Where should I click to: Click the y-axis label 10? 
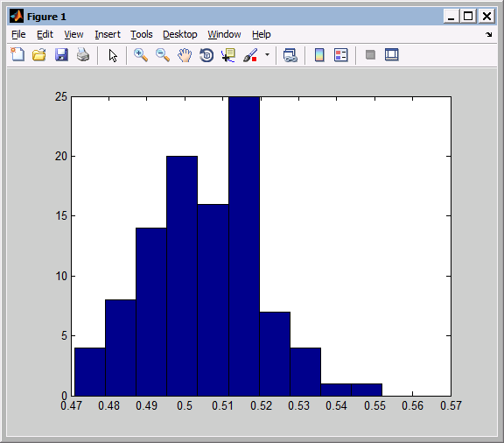(x=61, y=276)
